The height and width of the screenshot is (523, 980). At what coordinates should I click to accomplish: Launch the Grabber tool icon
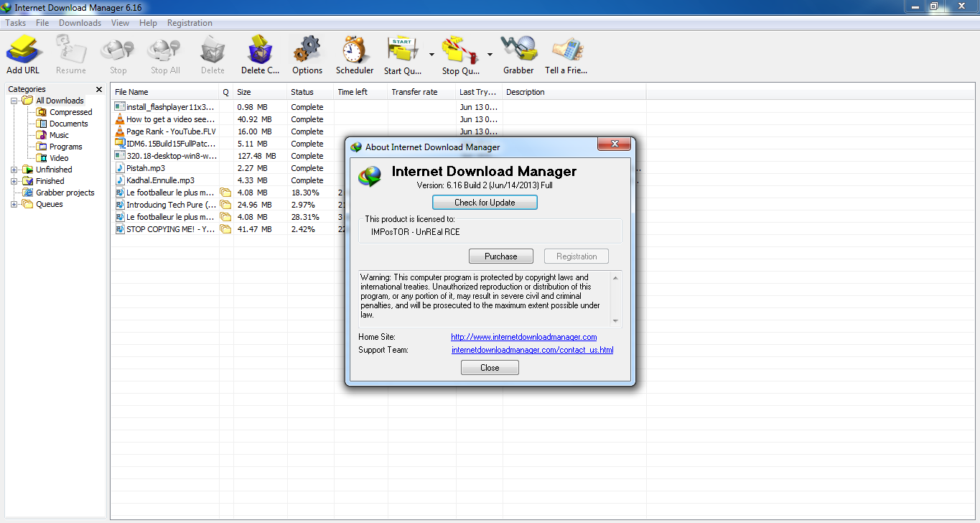(518, 55)
